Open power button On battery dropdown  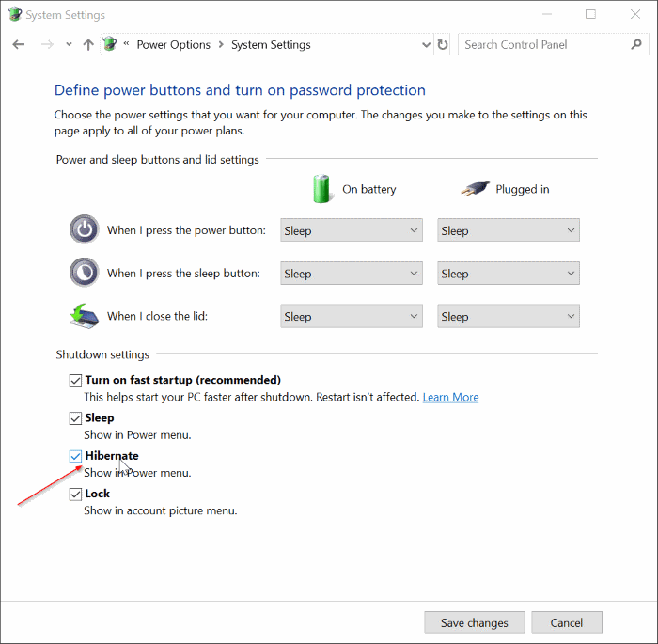click(x=352, y=230)
